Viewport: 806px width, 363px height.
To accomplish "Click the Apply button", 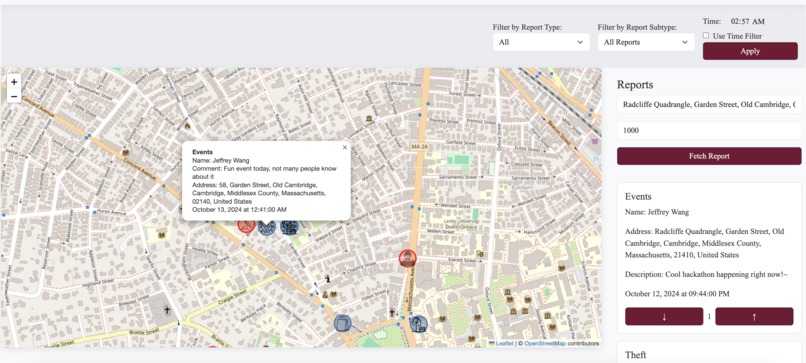I will pos(750,51).
